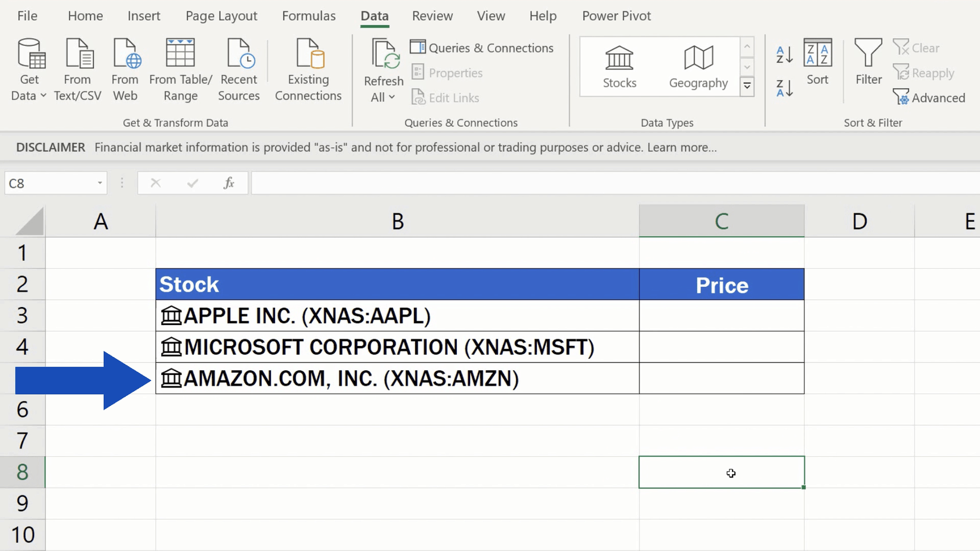This screenshot has height=551, width=980.
Task: Select the Stocks data type
Action: tap(619, 66)
